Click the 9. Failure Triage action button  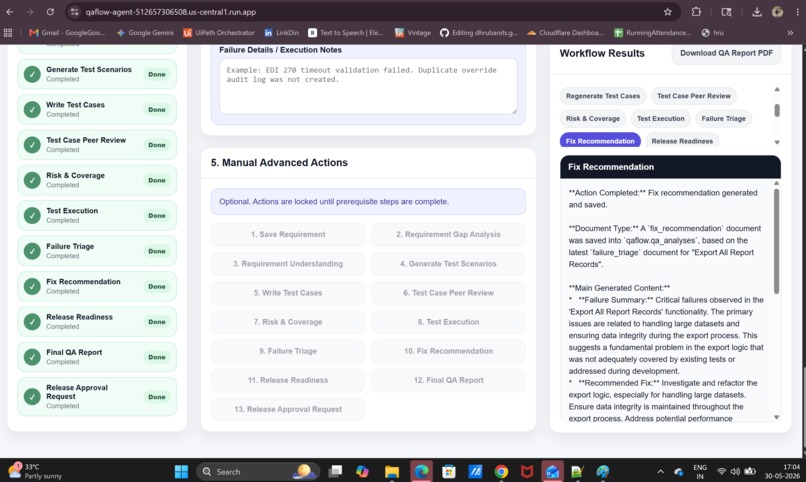pyautogui.click(x=288, y=351)
